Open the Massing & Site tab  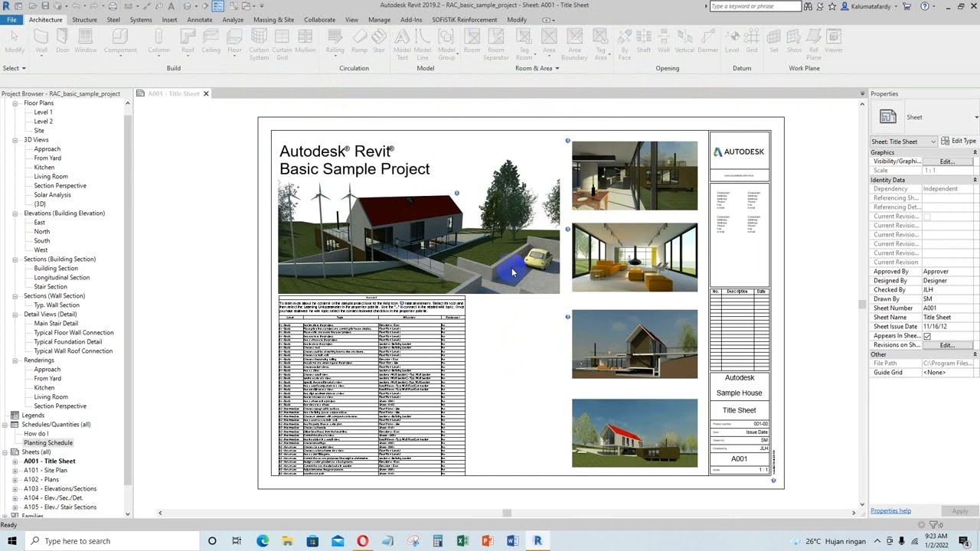[x=273, y=20]
